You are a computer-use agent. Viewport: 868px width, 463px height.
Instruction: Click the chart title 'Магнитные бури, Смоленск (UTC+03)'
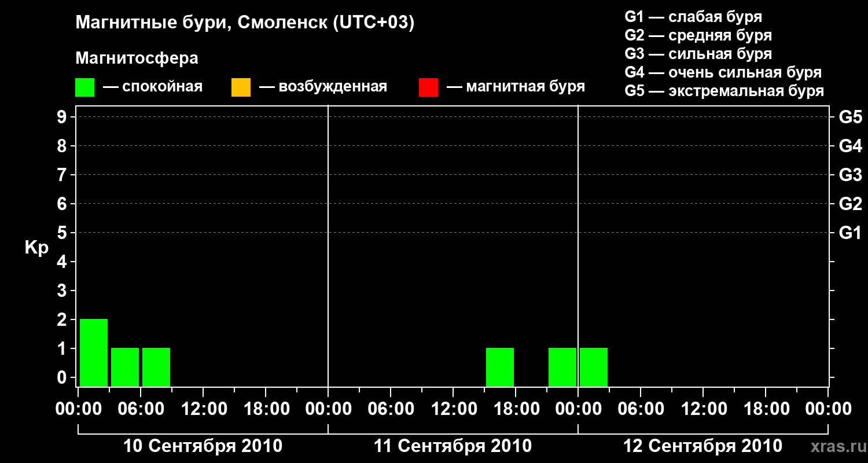(245, 23)
